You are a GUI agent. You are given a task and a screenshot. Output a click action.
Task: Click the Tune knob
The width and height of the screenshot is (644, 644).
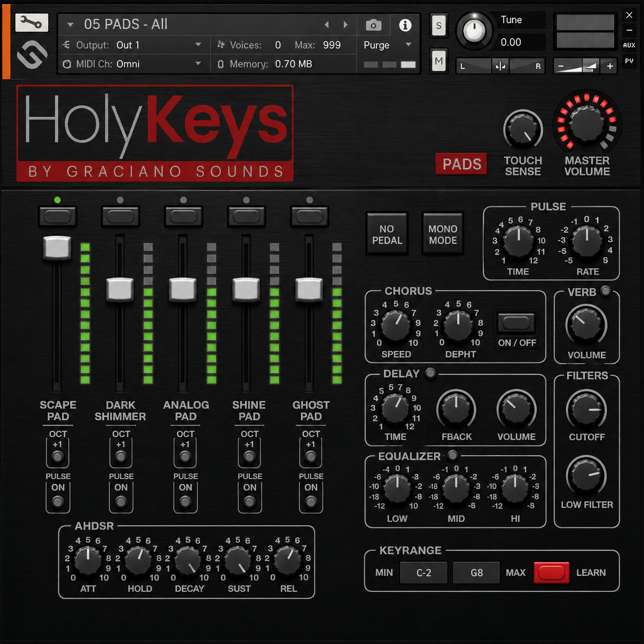click(x=474, y=31)
